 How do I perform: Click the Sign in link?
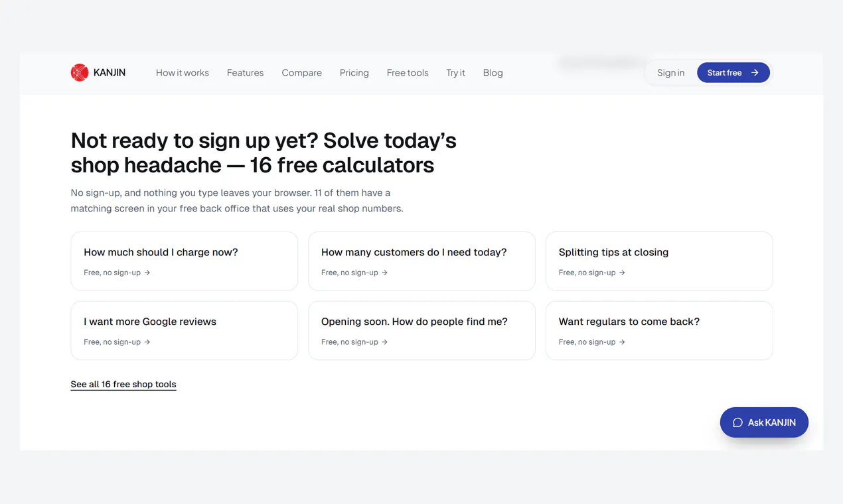(670, 73)
